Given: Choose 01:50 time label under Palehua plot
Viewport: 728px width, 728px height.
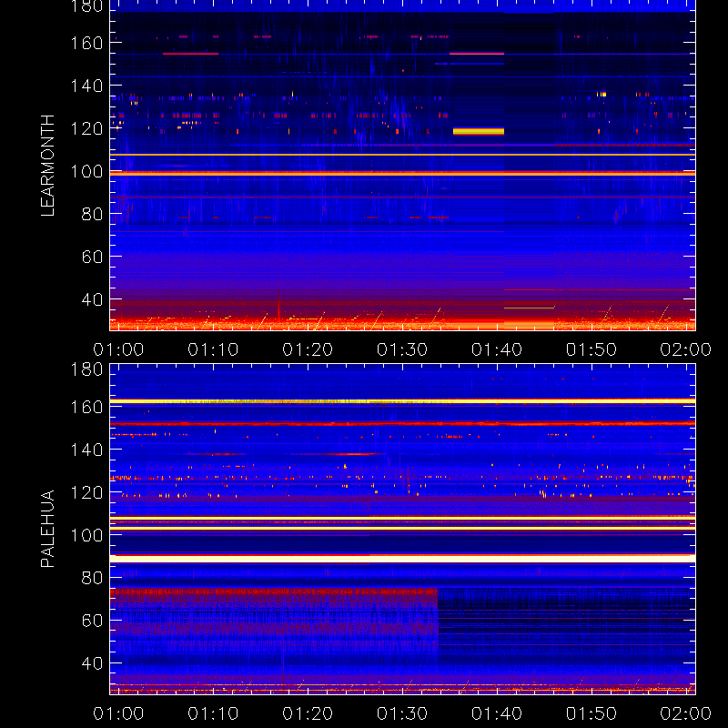Looking at the screenshot, I should pos(591,713).
